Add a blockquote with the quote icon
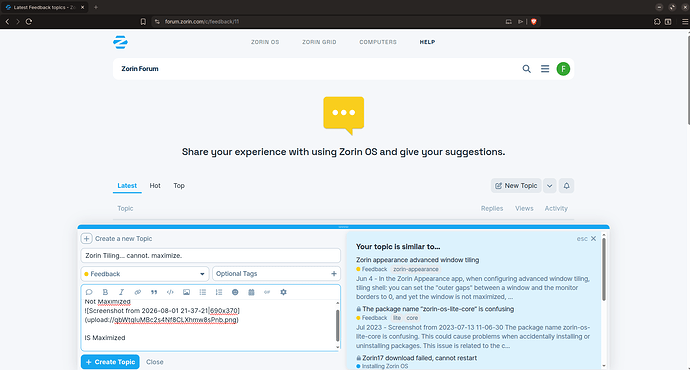The image size is (690, 370). point(154,292)
